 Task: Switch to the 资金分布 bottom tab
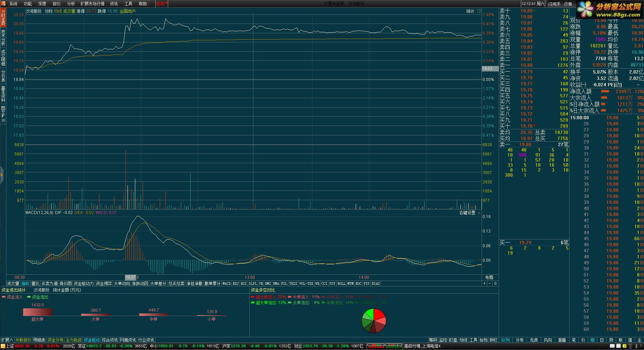(x=55, y=340)
